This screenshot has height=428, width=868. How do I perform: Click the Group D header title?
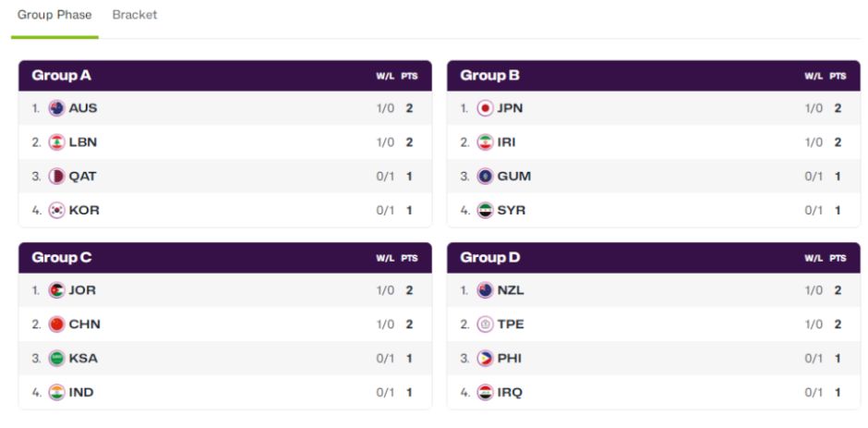pyautogui.click(x=490, y=258)
